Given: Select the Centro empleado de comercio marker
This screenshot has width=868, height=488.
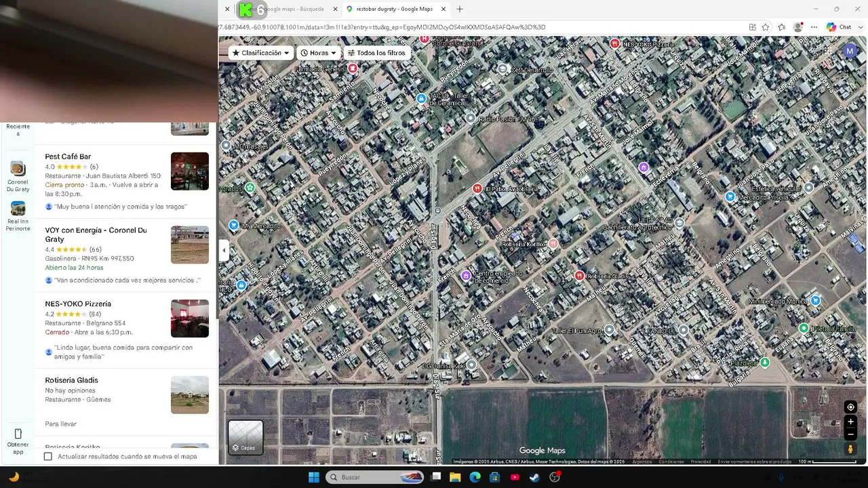Looking at the screenshot, I should pyautogui.click(x=466, y=275).
